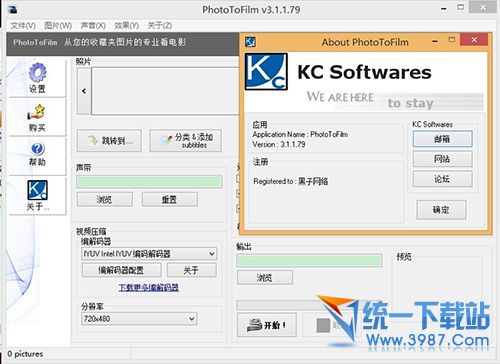Click the 输出 output path field
This screenshot has height=364, width=500.
tap(309, 261)
